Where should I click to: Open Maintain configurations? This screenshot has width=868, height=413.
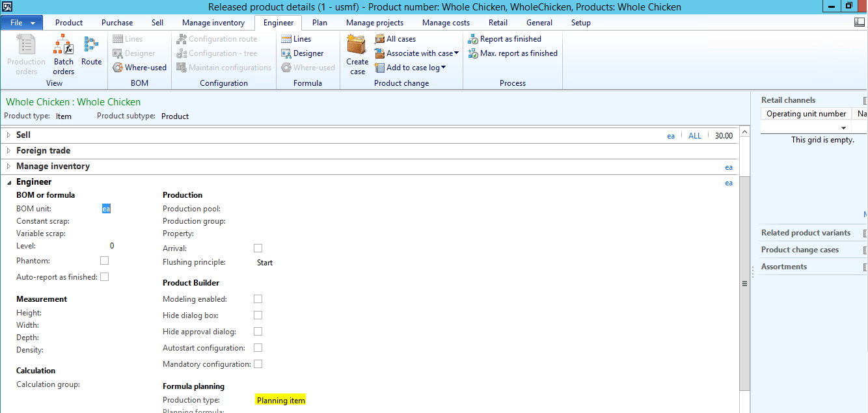[x=224, y=68]
